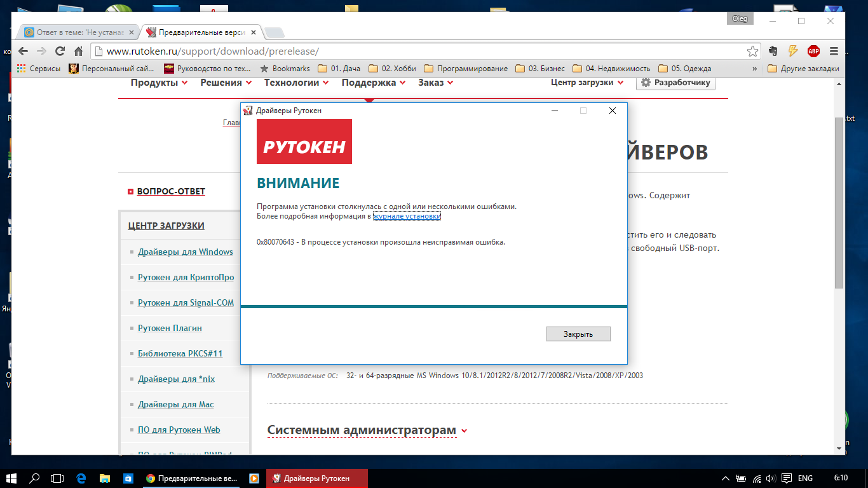Click the URL address bar
868x488 pixels.
(x=419, y=51)
